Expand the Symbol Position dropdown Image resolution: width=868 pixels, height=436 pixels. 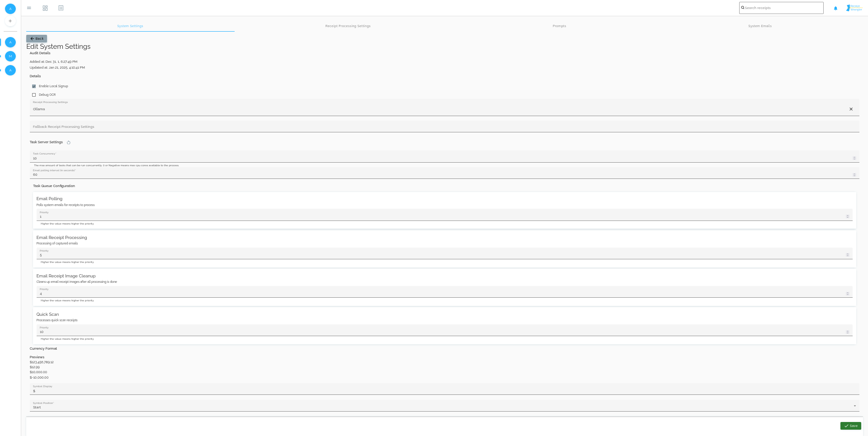coord(854,406)
